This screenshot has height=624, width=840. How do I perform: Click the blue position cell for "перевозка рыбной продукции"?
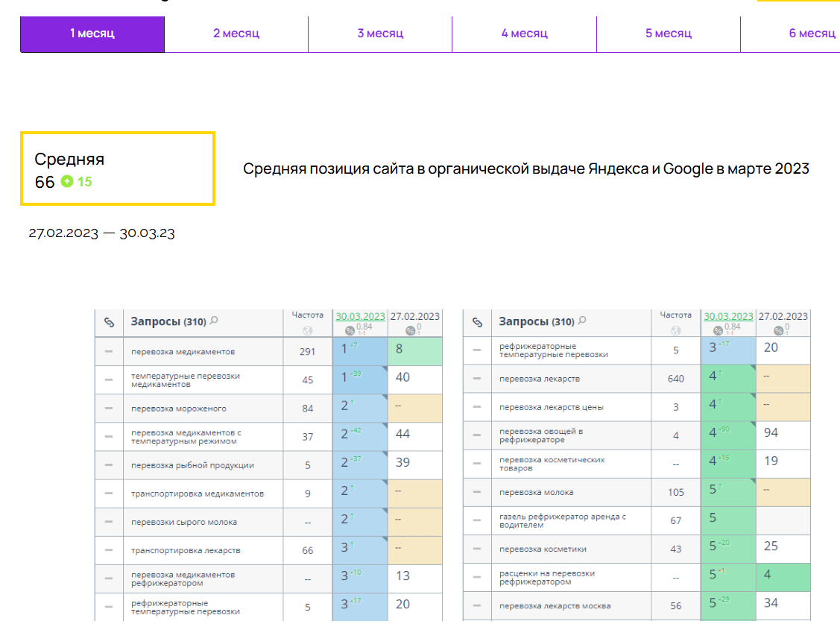point(360,462)
